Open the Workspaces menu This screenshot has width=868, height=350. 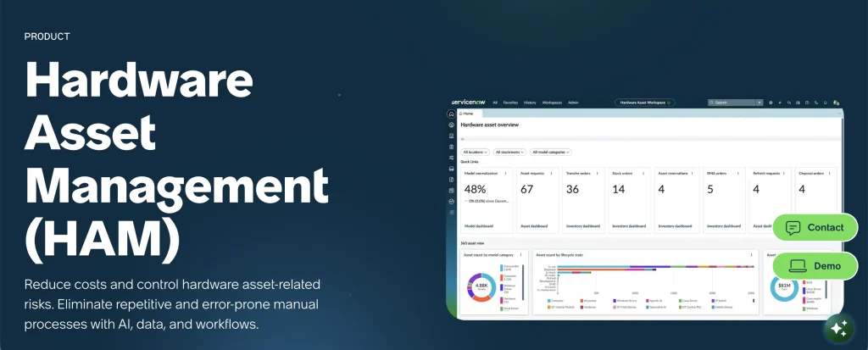(x=552, y=103)
